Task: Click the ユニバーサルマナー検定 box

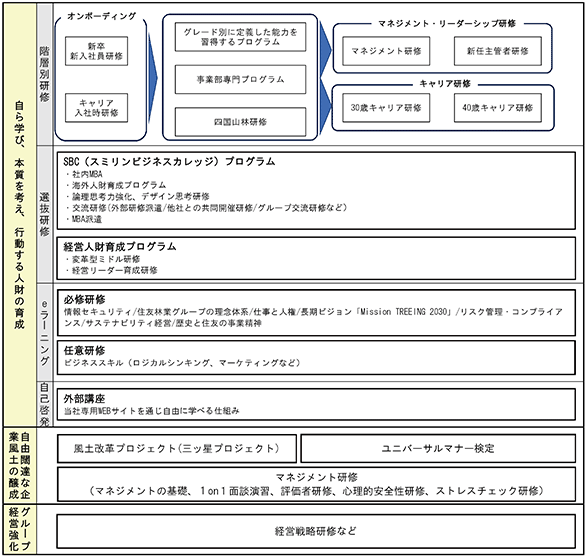Action: (x=438, y=448)
